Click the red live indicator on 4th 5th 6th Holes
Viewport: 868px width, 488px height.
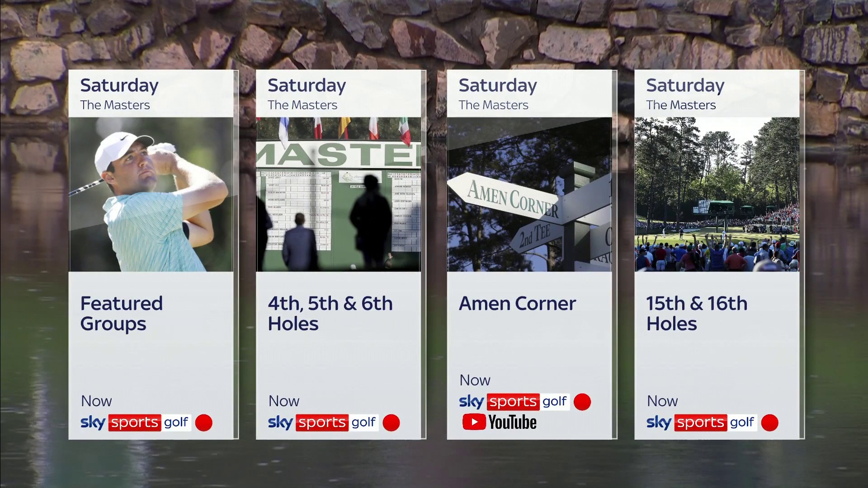pyautogui.click(x=392, y=423)
